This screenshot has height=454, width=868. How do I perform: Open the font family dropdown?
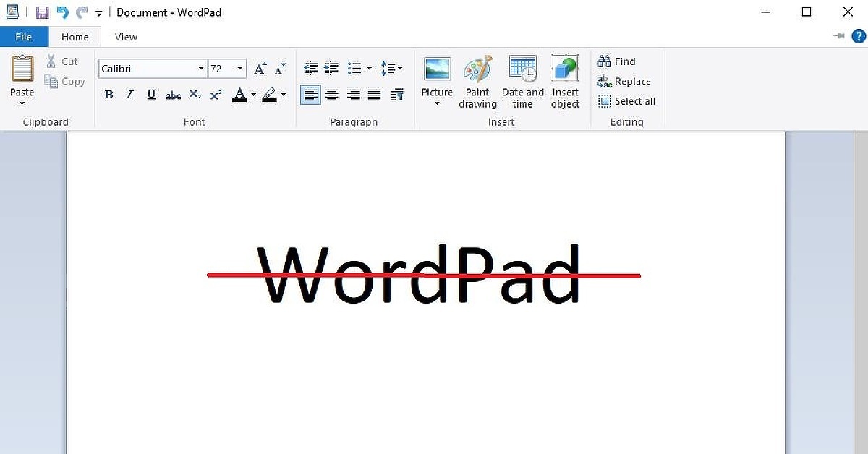(x=200, y=68)
